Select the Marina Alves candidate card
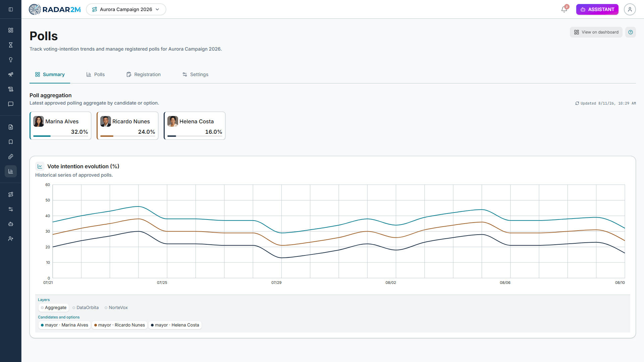This screenshot has height=362, width=644. click(x=60, y=126)
